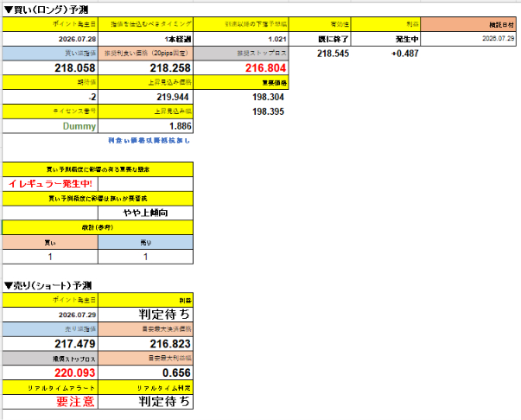The height and width of the screenshot is (420, 521).
Task: Select the gray '推奨ストップロス' header in buy section
Action: pyautogui.click(x=241, y=54)
